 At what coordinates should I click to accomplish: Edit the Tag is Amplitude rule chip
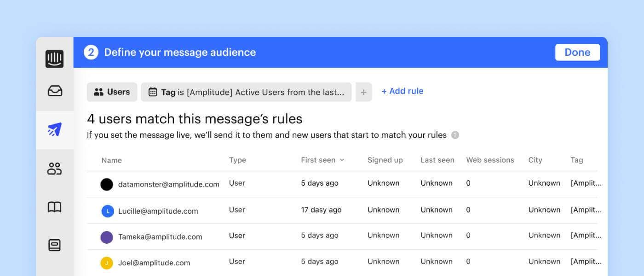pyautogui.click(x=246, y=92)
